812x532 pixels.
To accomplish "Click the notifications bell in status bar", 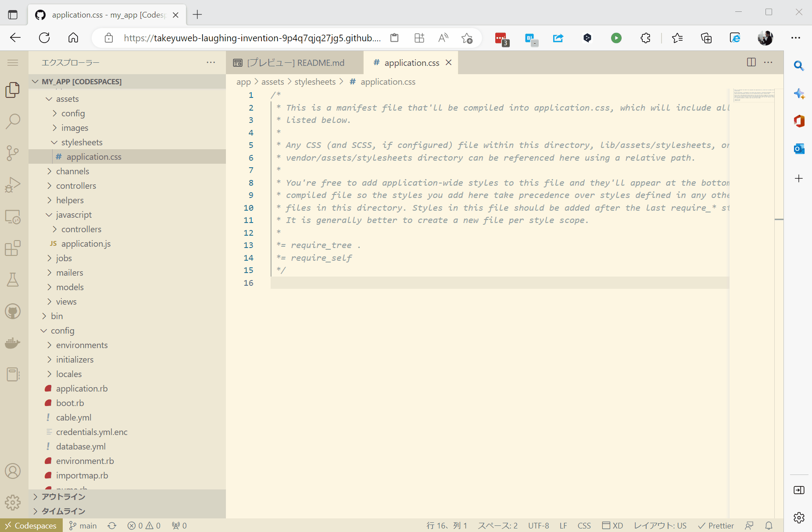I will tap(768, 525).
